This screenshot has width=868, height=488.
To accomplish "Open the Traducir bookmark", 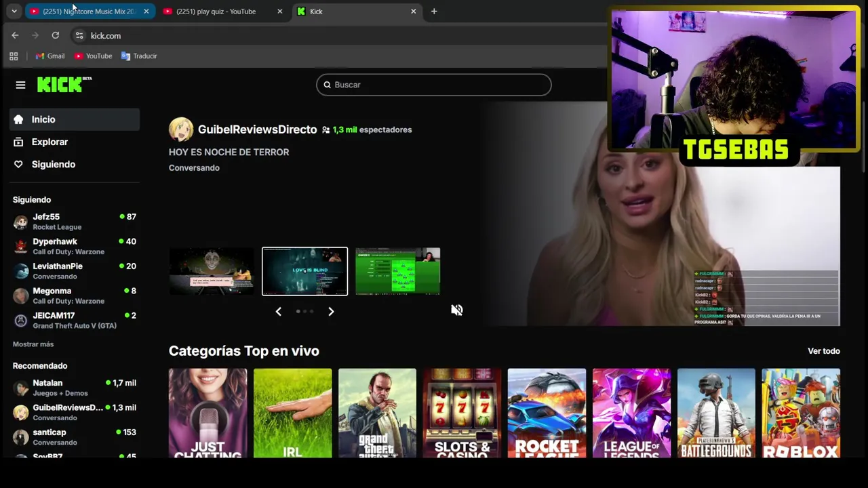I will coord(139,56).
